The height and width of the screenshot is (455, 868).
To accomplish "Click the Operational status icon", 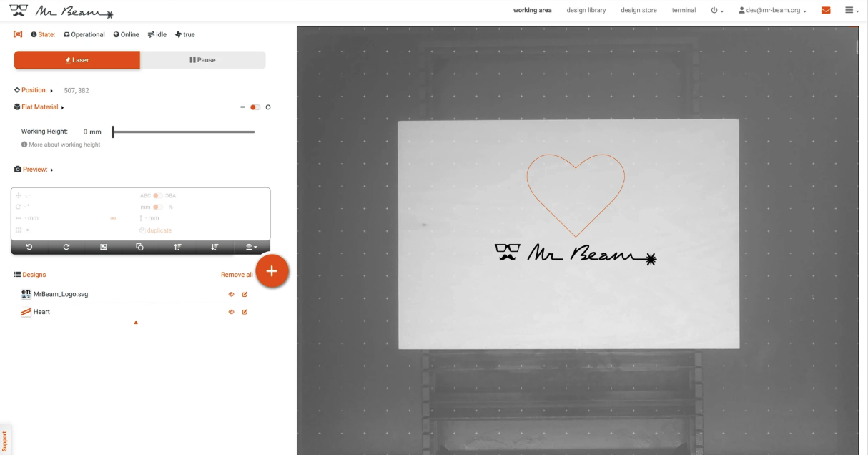I will pyautogui.click(x=66, y=34).
